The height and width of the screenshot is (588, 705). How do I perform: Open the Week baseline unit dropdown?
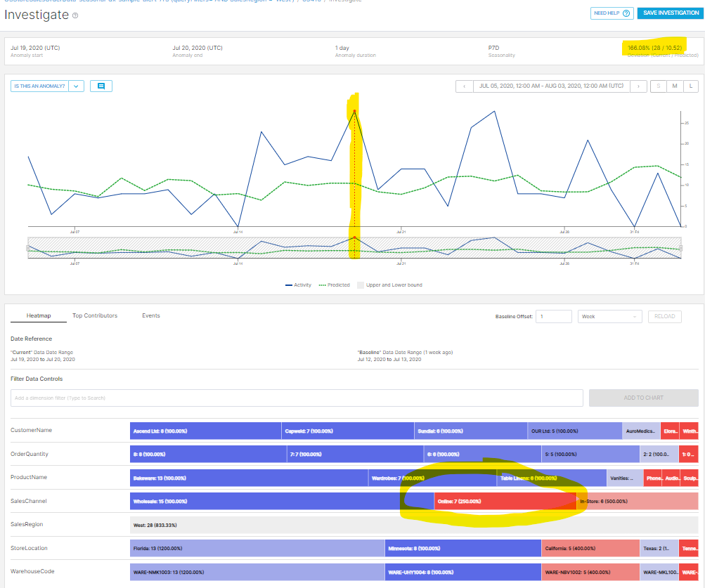(x=609, y=316)
